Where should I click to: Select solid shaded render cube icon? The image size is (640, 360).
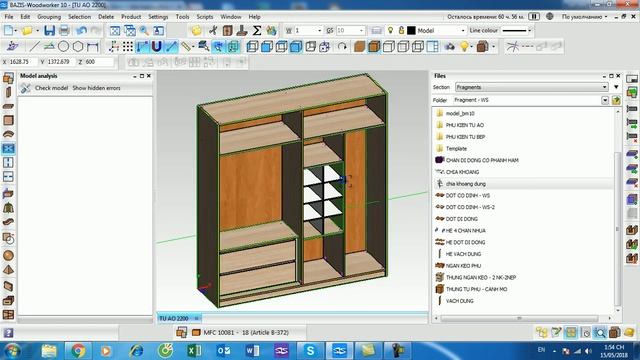click(360, 47)
